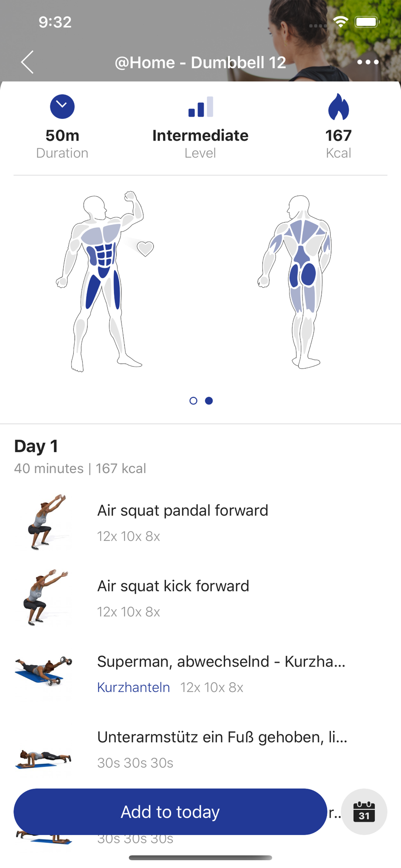Open the three-dot more options menu
This screenshot has height=868, width=401.
tap(368, 62)
